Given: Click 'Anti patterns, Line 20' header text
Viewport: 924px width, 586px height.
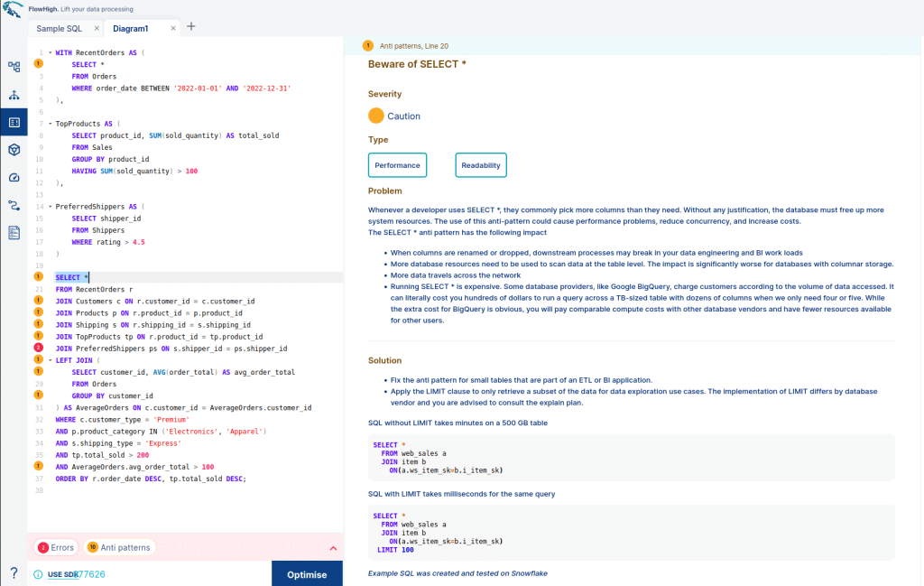Looking at the screenshot, I should click(x=413, y=46).
